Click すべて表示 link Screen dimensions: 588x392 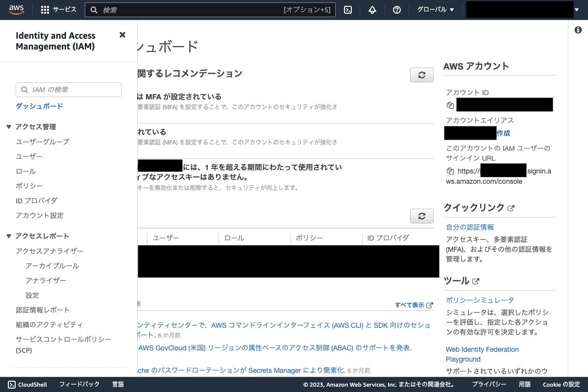[x=414, y=305]
